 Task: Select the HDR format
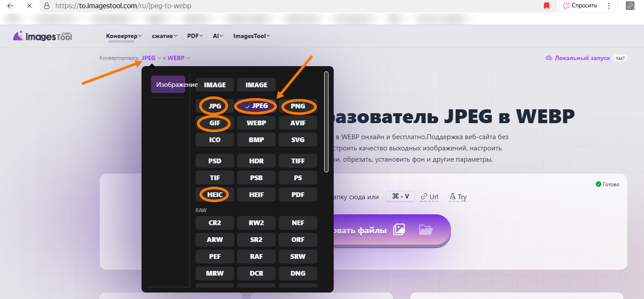click(x=256, y=161)
